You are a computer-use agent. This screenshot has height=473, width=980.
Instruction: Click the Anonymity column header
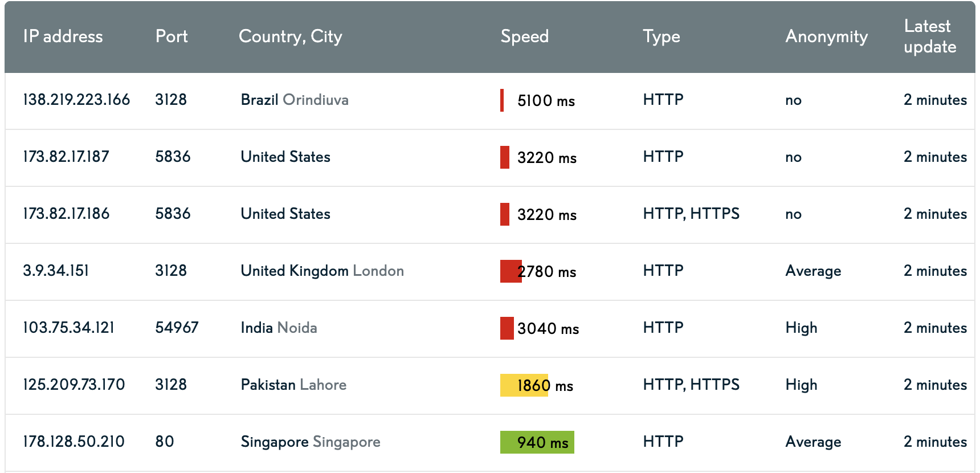(826, 36)
